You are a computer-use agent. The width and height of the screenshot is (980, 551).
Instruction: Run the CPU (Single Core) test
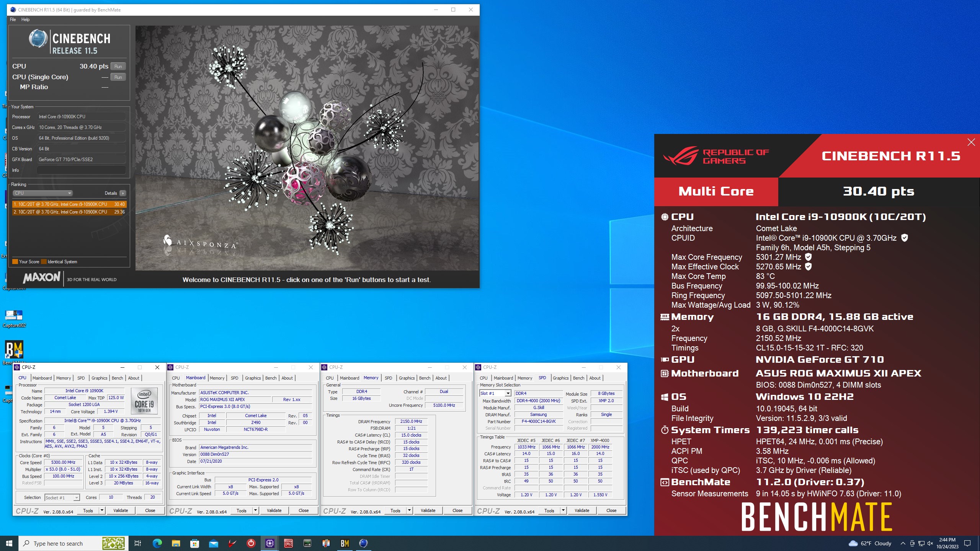tap(118, 77)
